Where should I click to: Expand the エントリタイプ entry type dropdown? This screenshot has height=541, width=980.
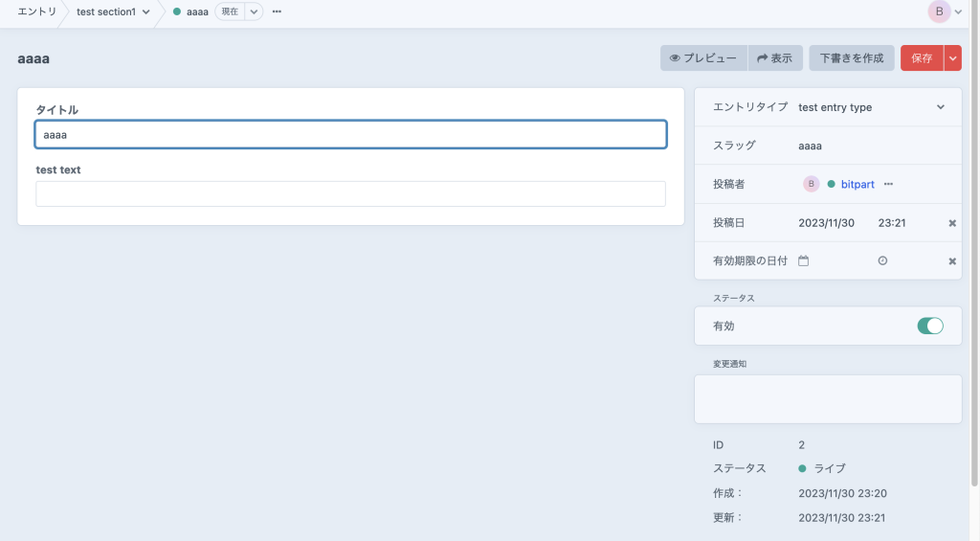[940, 107]
